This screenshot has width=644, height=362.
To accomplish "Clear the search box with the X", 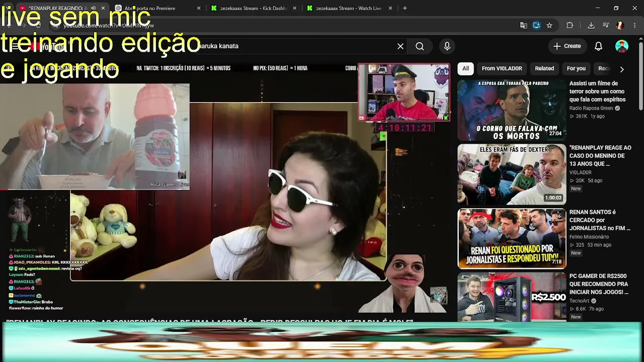I will click(400, 46).
